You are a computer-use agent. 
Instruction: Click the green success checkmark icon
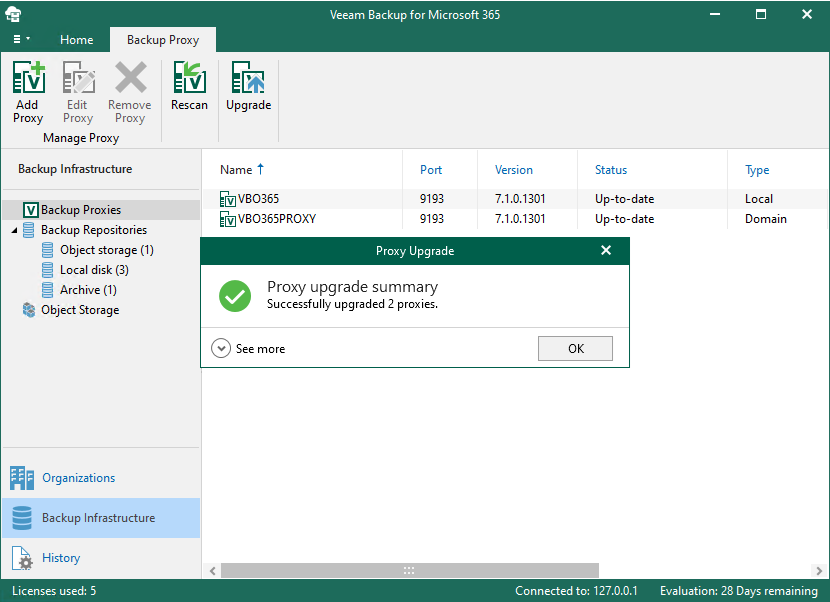(x=235, y=296)
